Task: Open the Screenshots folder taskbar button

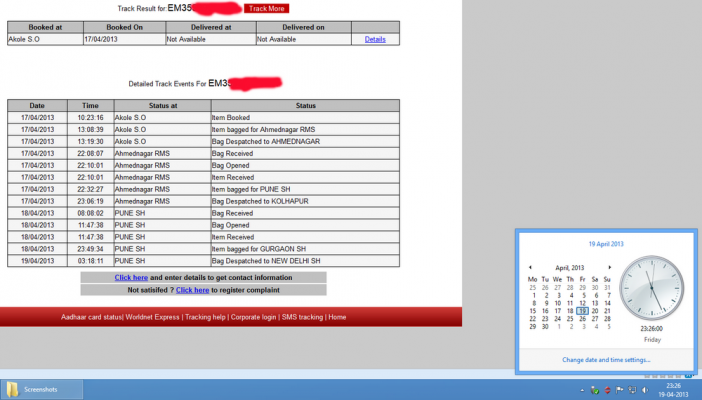Action: [x=42, y=390]
